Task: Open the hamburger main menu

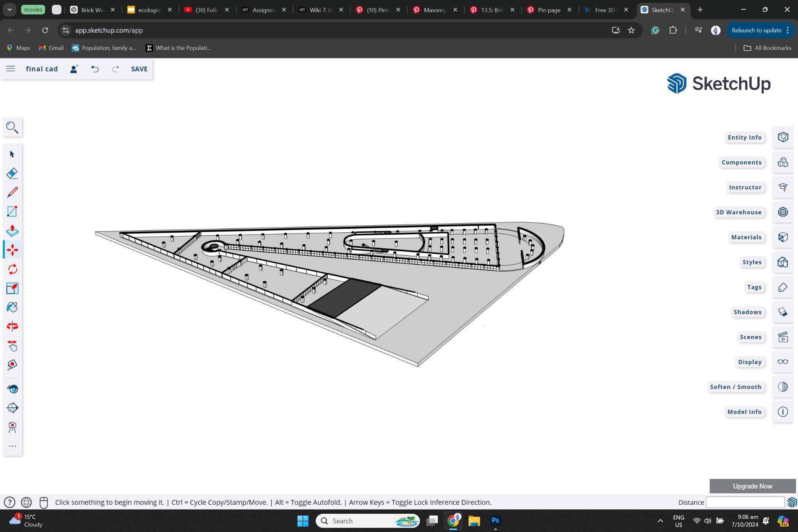Action: 11,69
